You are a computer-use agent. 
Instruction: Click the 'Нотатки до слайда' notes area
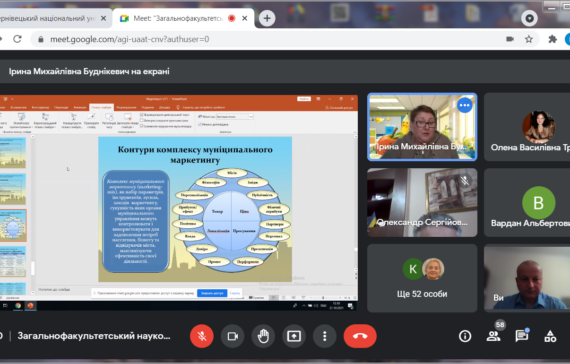coord(55,290)
